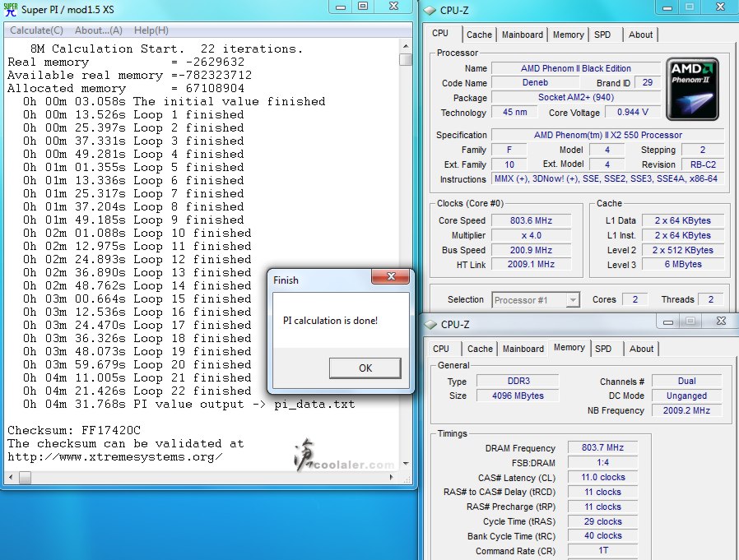Viewport: 739px width, 560px height.
Task: Open the Help(H) menu in Super PI
Action: 151,30
